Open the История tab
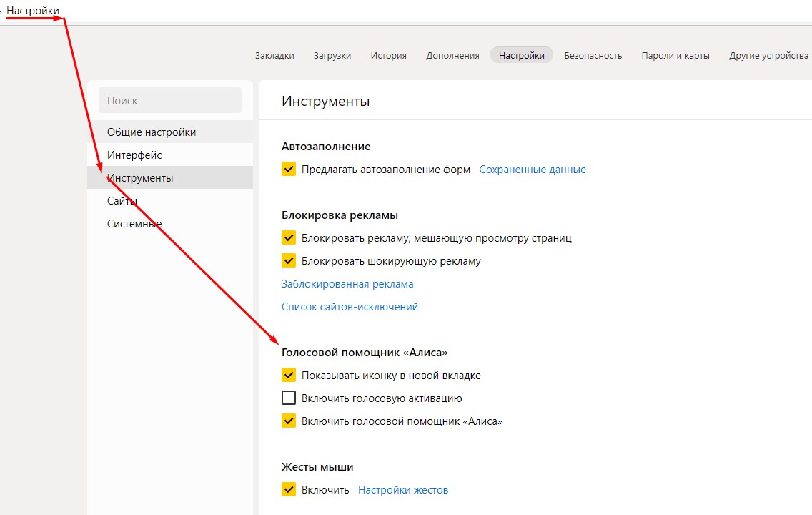The width and height of the screenshot is (812, 515). (x=388, y=56)
